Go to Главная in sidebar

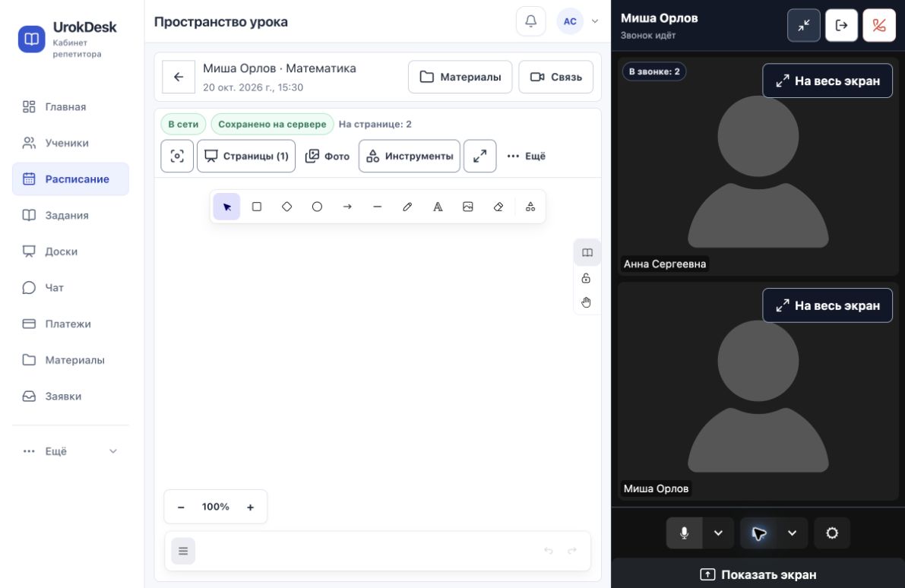pyautogui.click(x=71, y=107)
